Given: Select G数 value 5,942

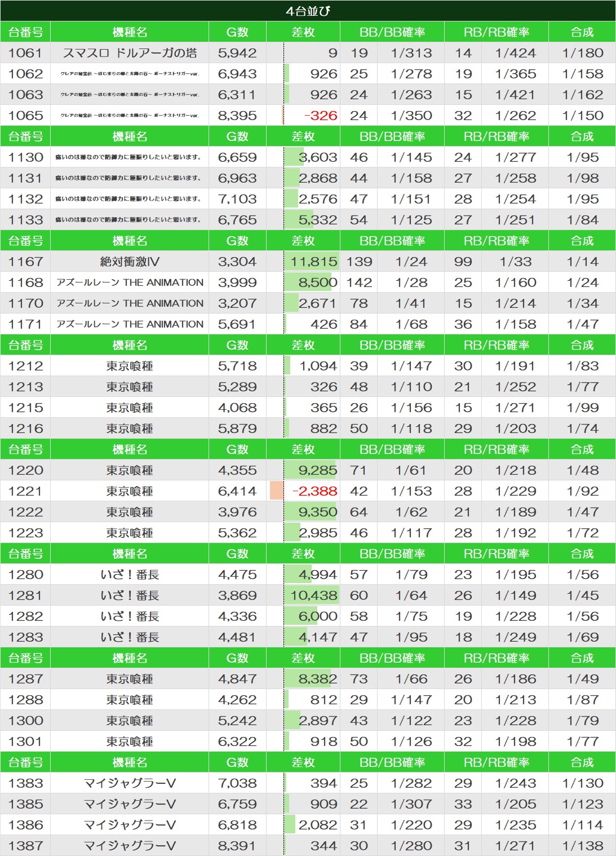Looking at the screenshot, I should (x=237, y=53).
